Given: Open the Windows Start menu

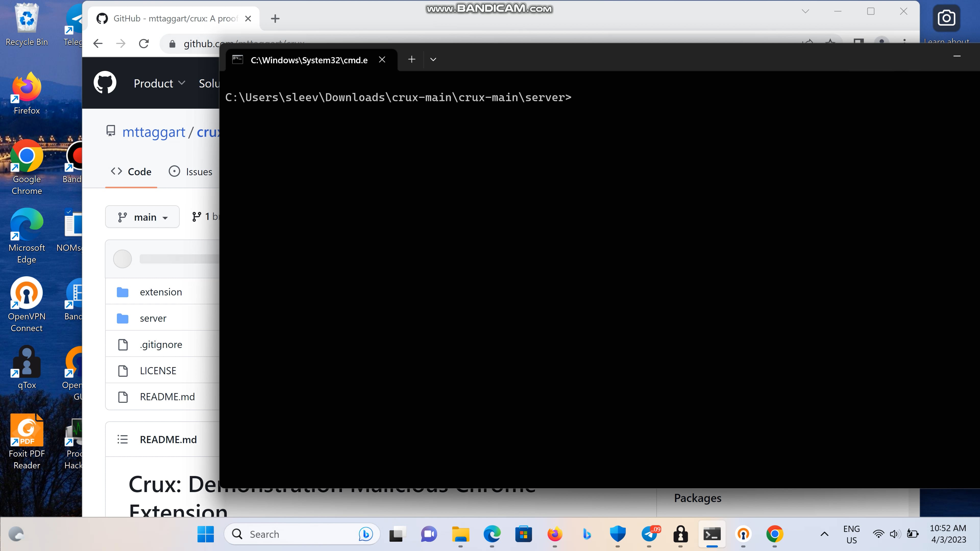Looking at the screenshot, I should click(x=205, y=534).
